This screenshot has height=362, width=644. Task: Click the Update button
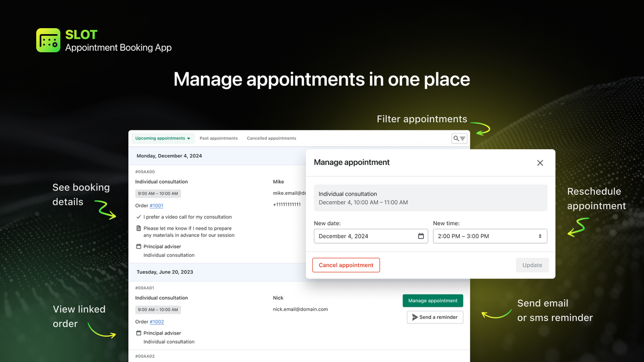point(532,265)
